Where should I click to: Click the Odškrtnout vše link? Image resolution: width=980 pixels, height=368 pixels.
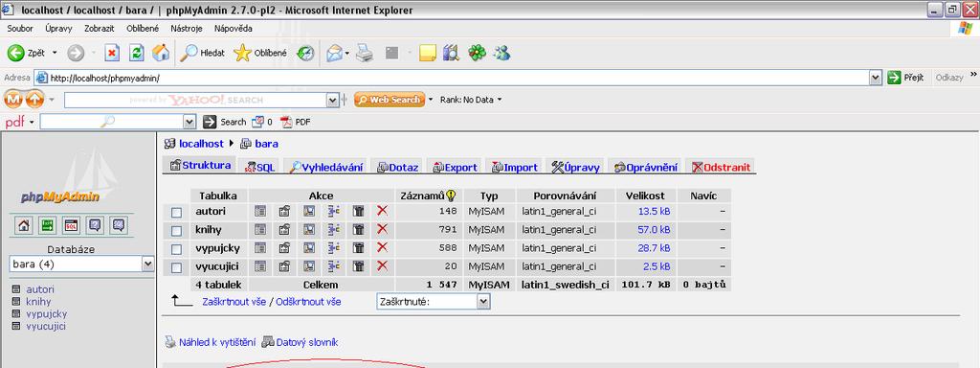(309, 302)
